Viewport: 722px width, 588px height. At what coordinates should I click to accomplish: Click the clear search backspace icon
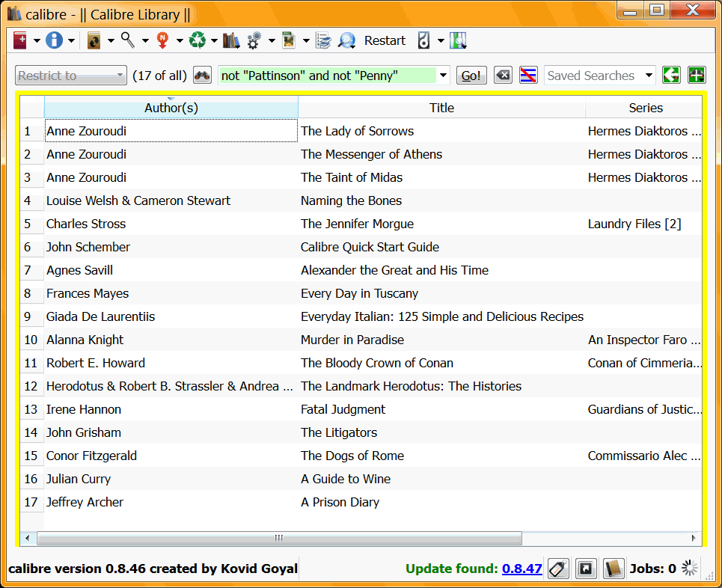[x=504, y=75]
